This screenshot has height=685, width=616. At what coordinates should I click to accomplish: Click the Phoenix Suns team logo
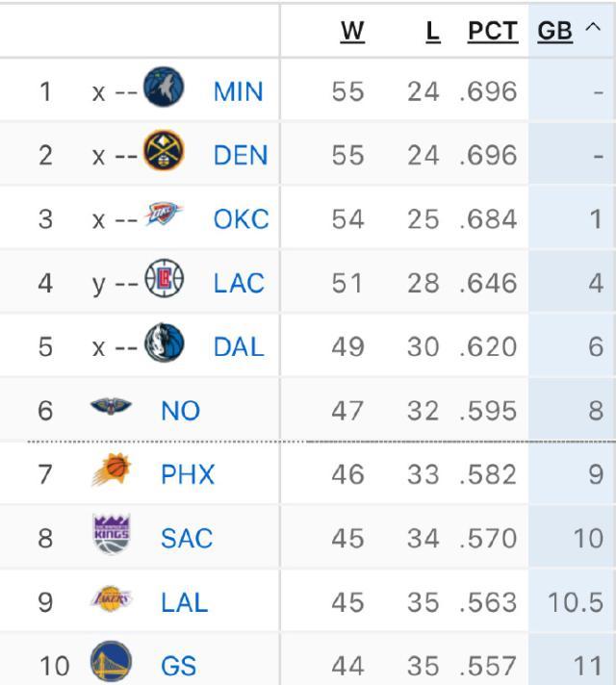click(111, 471)
